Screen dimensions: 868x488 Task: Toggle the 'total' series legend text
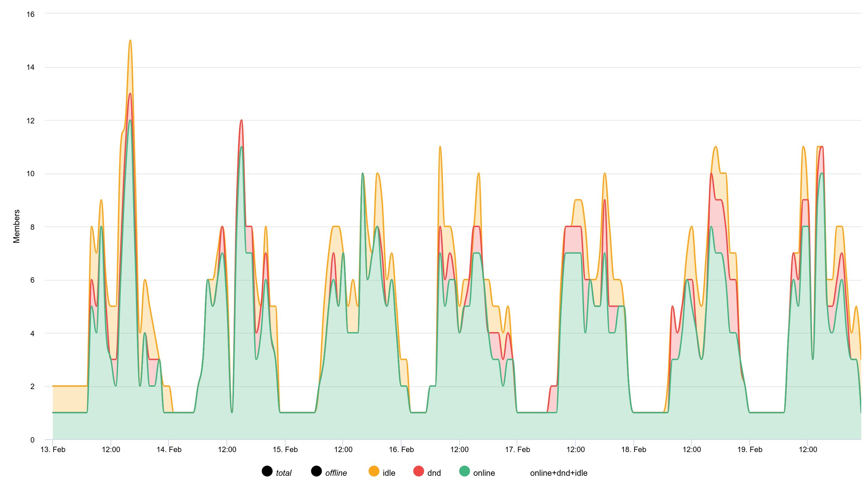pos(283,473)
